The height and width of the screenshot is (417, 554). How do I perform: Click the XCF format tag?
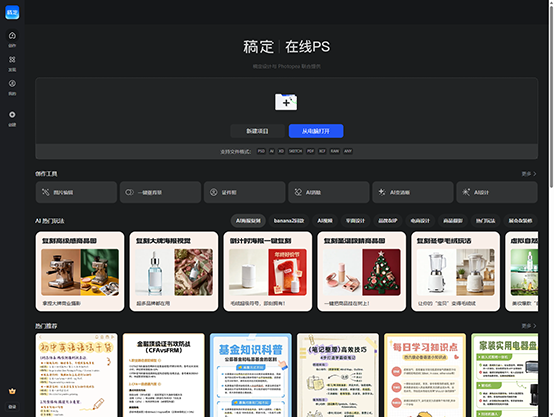click(322, 151)
